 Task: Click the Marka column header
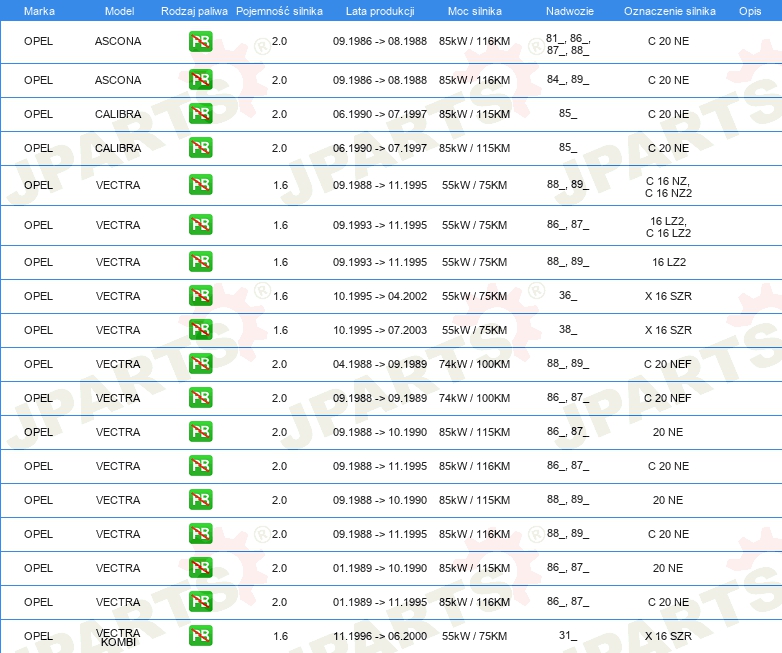tap(39, 11)
